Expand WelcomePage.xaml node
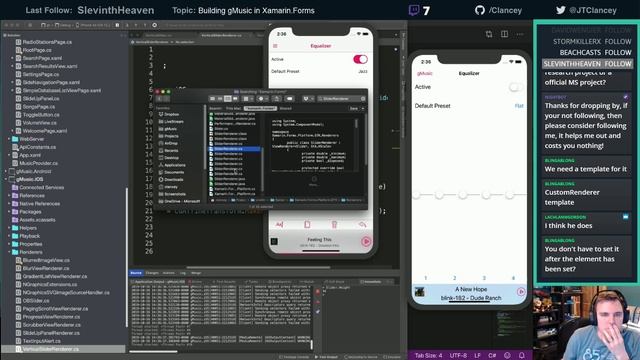 click(x=12, y=131)
